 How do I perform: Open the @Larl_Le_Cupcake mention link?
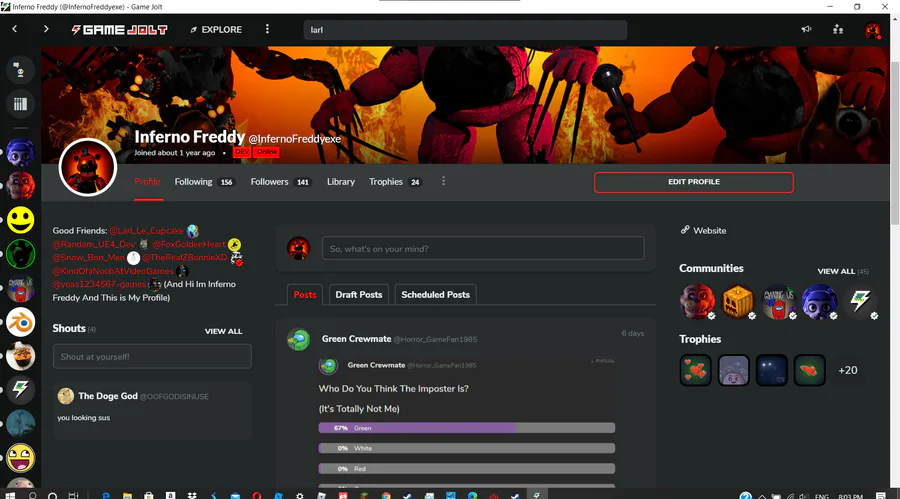146,231
